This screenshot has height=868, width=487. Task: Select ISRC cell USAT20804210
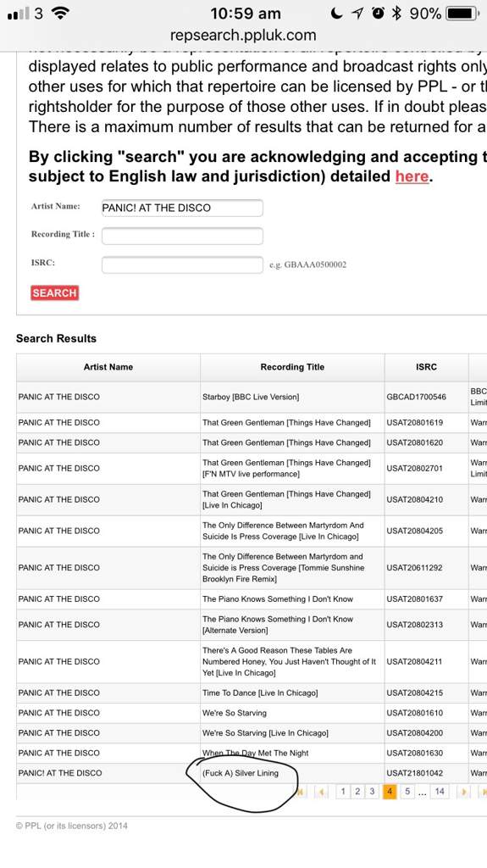[426, 500]
